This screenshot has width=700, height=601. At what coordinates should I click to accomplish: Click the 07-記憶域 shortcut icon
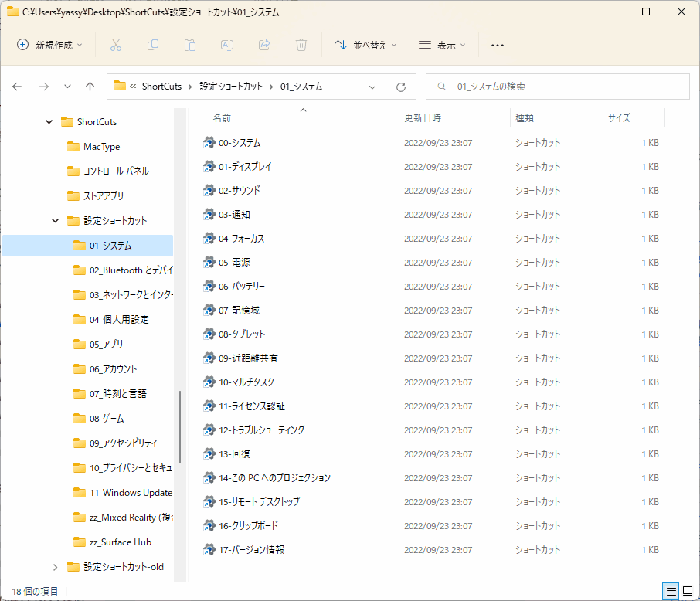pyautogui.click(x=209, y=311)
